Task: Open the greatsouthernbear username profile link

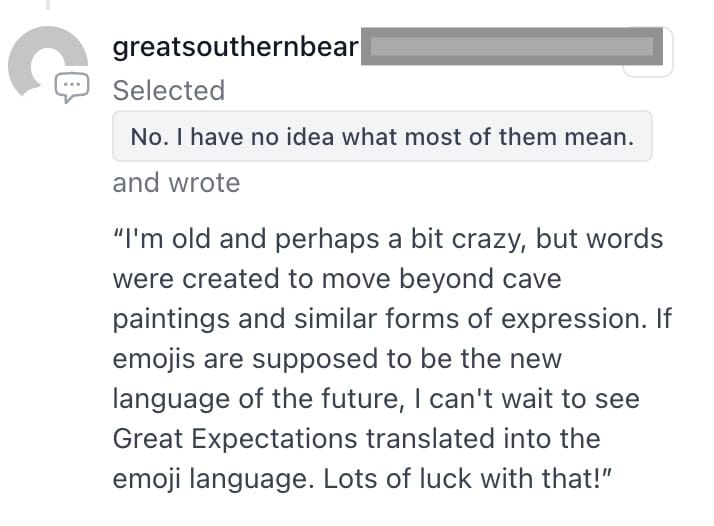Action: tap(235, 46)
